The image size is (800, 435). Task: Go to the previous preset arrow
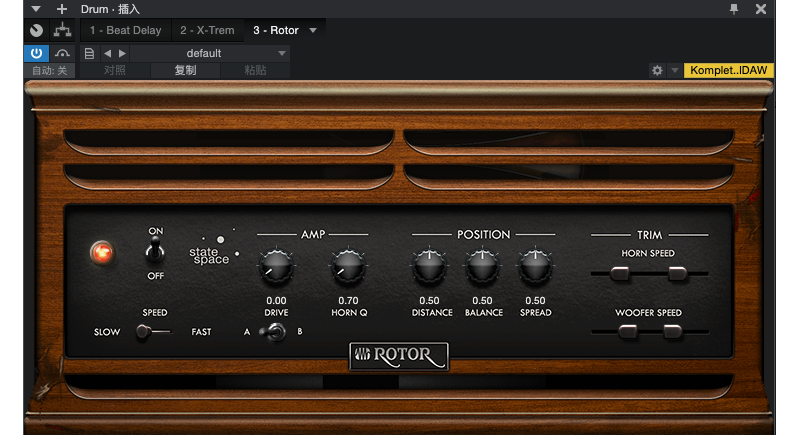click(x=107, y=53)
